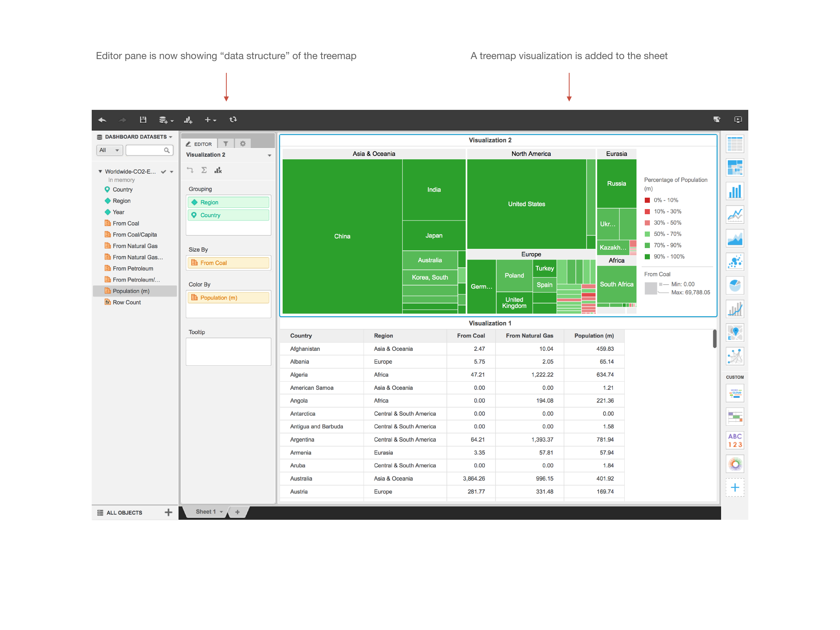Select Region in Grouping zone
840x630 pixels.
[228, 202]
